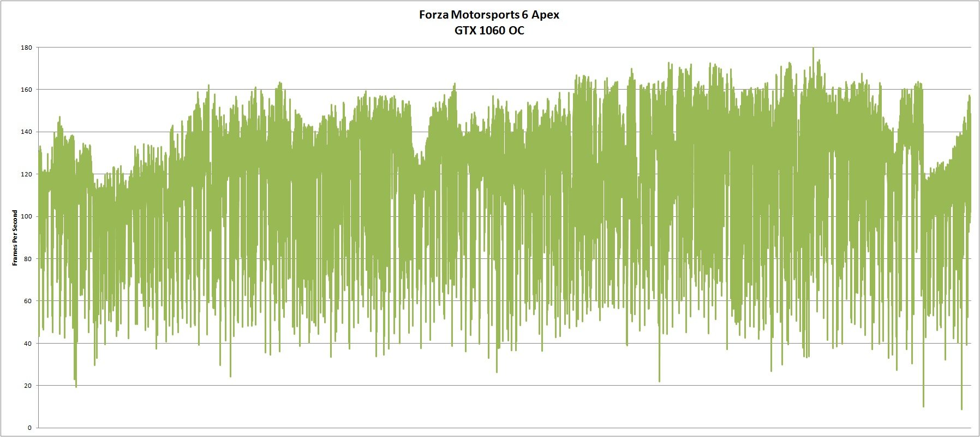
Task: Click the y-axis value 40
Action: 28,344
